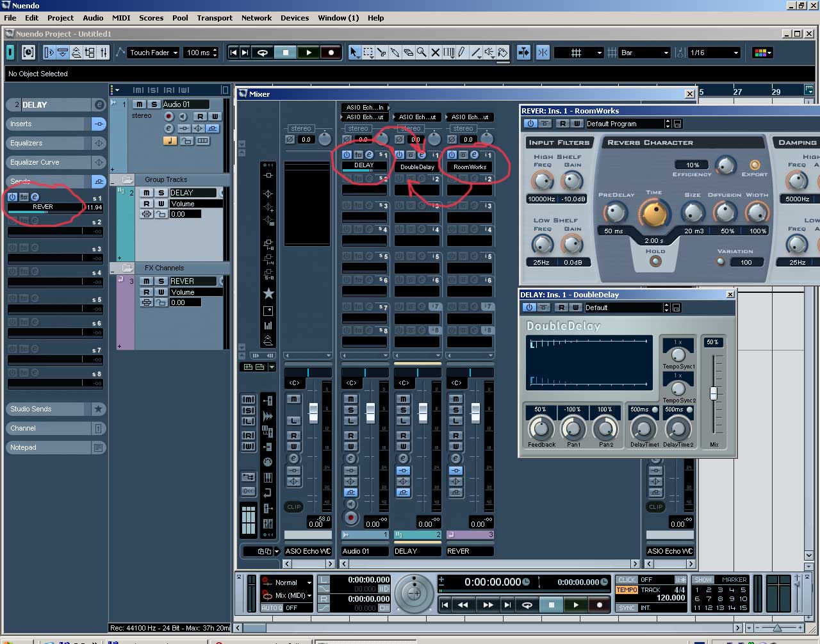Mute the Audio 01 mixer channel
The image size is (820, 644).
coord(350,399)
